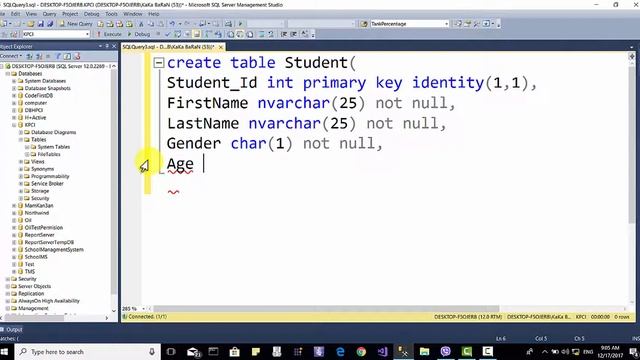Open the Window menu

point(133,14)
